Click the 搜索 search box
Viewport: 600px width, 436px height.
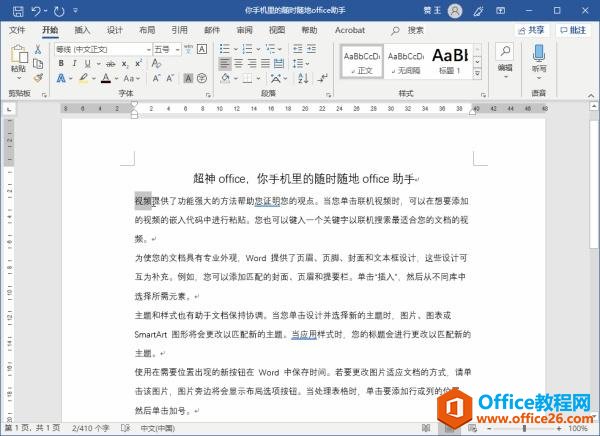tap(408, 30)
